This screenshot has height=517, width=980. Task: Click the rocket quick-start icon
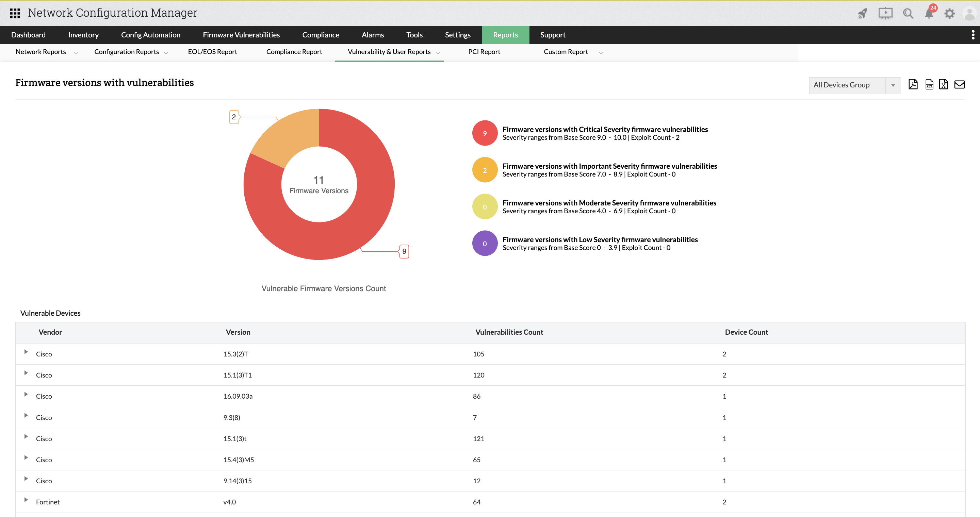coord(863,14)
